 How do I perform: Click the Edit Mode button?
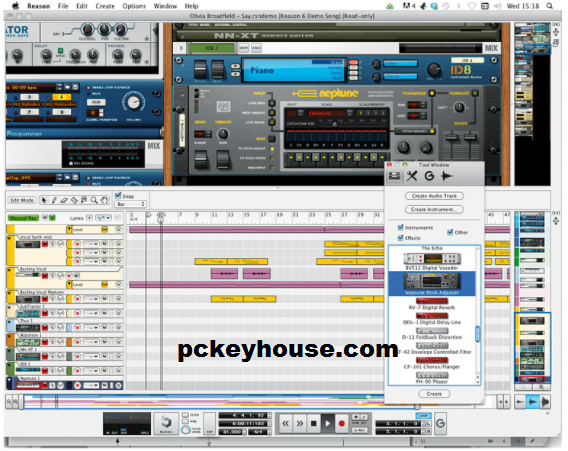22,200
